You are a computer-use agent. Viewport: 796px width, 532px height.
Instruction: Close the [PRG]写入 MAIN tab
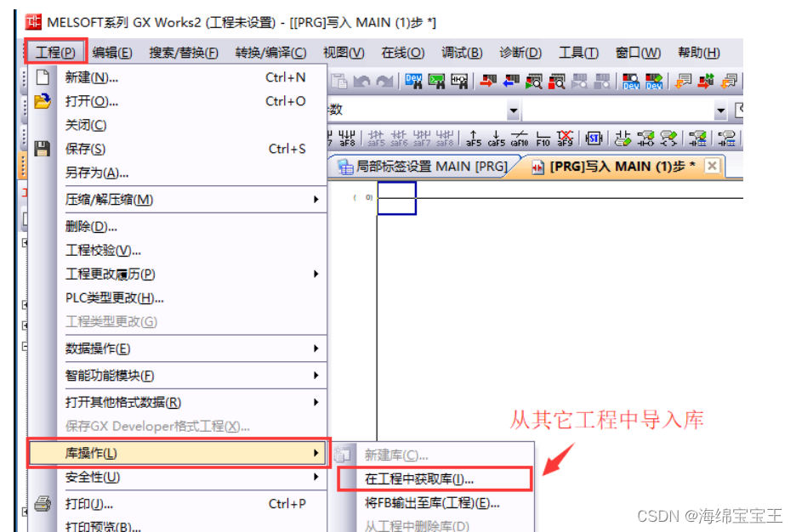click(x=713, y=166)
